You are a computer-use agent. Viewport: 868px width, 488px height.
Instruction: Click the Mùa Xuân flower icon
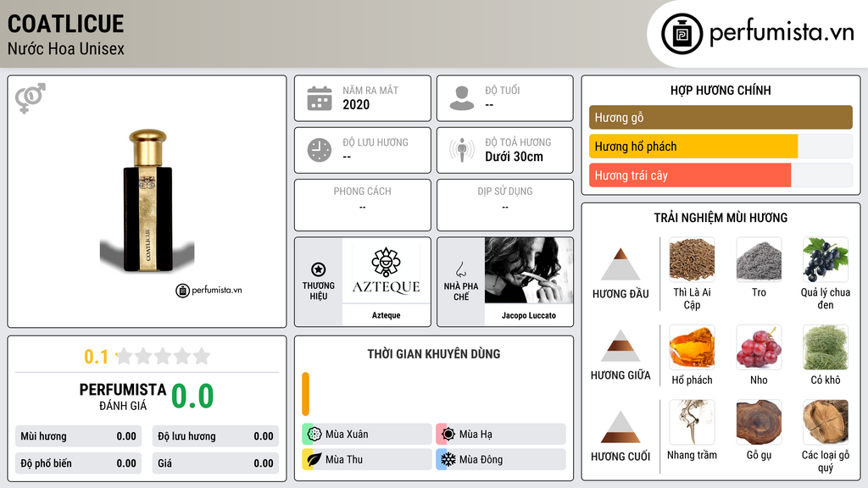pos(314,435)
